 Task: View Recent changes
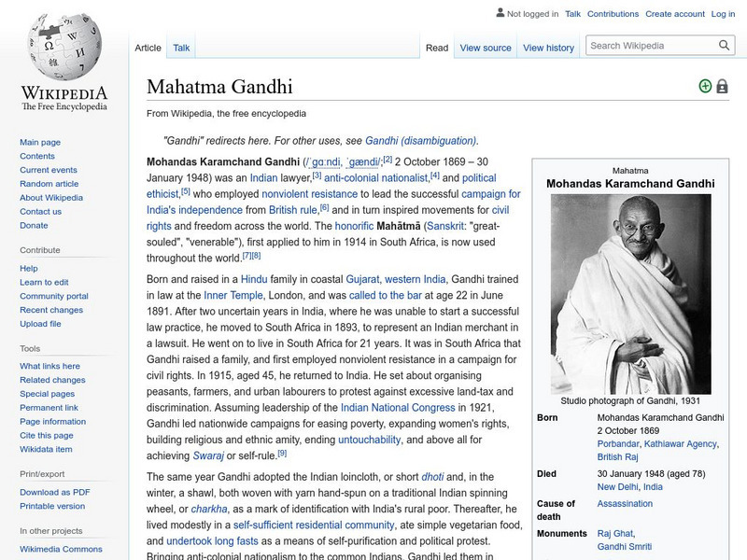(51, 310)
